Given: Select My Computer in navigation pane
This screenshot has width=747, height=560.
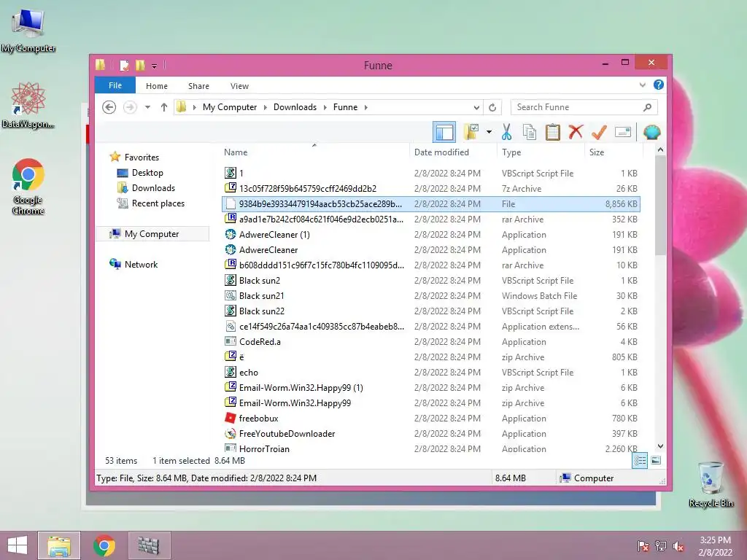Looking at the screenshot, I should coord(152,234).
